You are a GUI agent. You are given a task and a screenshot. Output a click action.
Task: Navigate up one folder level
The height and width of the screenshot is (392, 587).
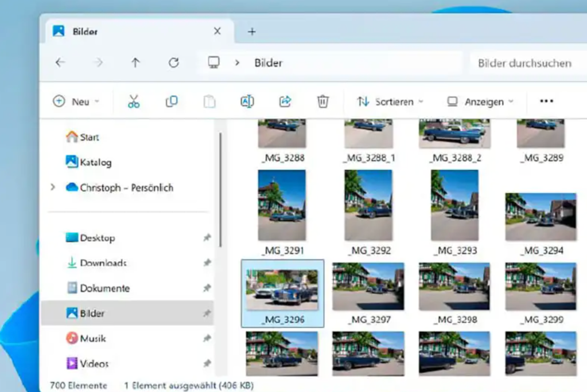tap(135, 63)
